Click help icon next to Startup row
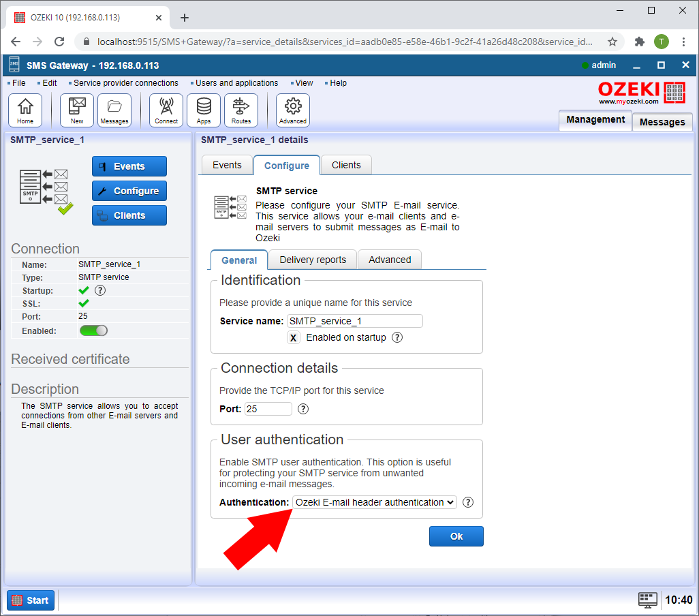The height and width of the screenshot is (616, 699). [100, 290]
